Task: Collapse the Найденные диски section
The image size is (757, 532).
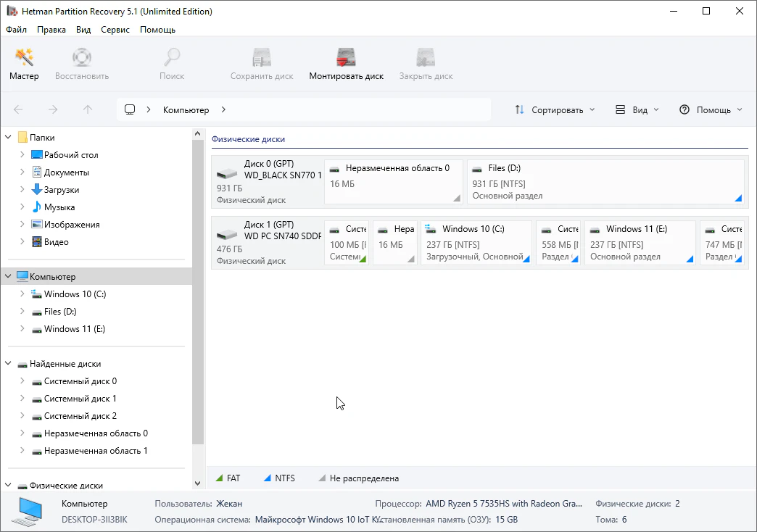Action: pyautogui.click(x=8, y=364)
